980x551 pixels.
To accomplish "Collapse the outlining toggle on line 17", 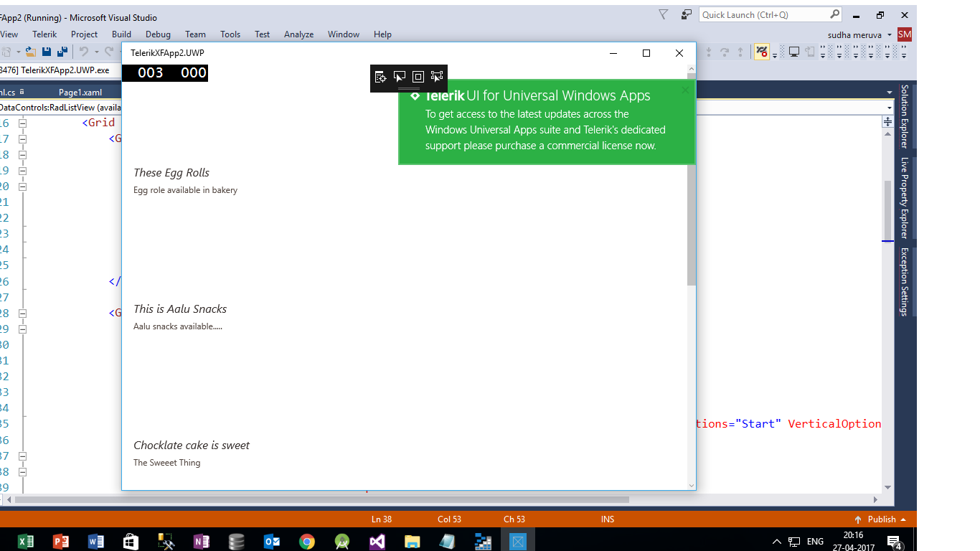I will [22, 138].
